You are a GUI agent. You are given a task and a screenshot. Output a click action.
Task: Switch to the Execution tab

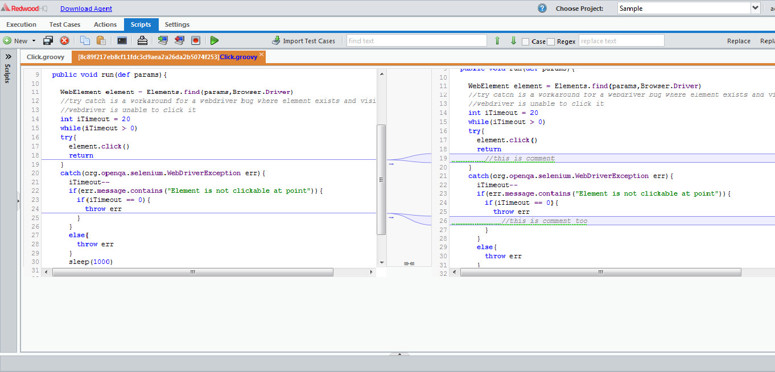[x=21, y=24]
